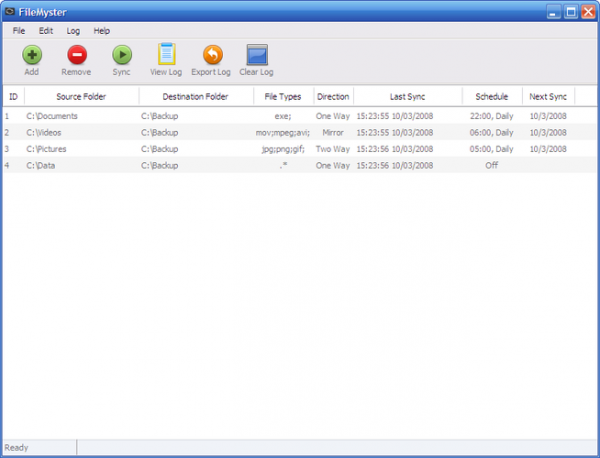Click the Clear Log icon
This screenshot has width=600, height=458.
[257, 55]
